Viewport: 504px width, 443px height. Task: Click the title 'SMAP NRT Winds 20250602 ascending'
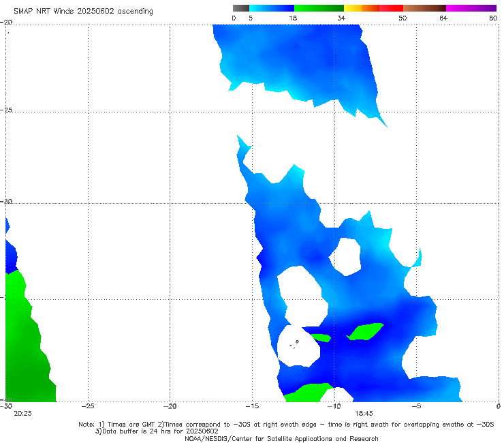pos(83,11)
